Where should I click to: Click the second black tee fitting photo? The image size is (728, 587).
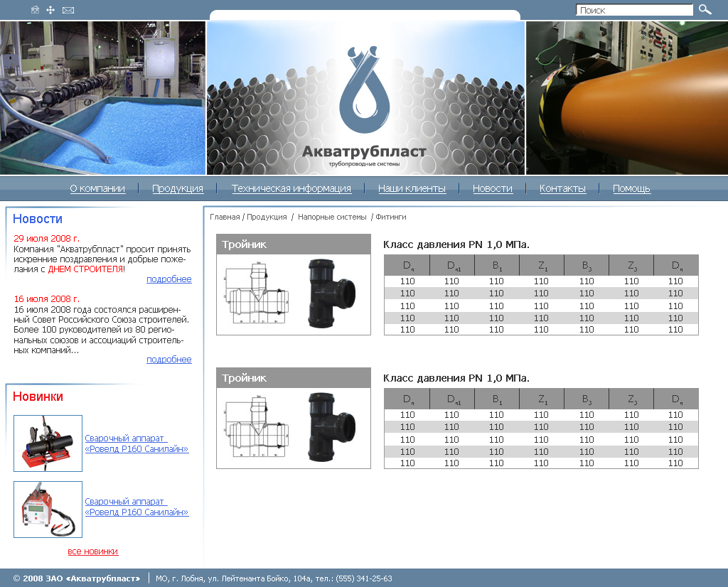coord(331,427)
